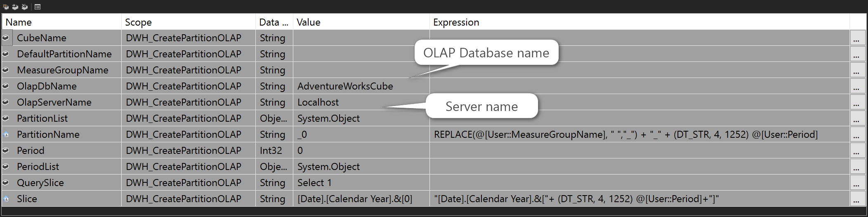The height and width of the screenshot is (217, 868).
Task: Open the ellipsis button for the OlapDbName row
Action: pos(856,86)
